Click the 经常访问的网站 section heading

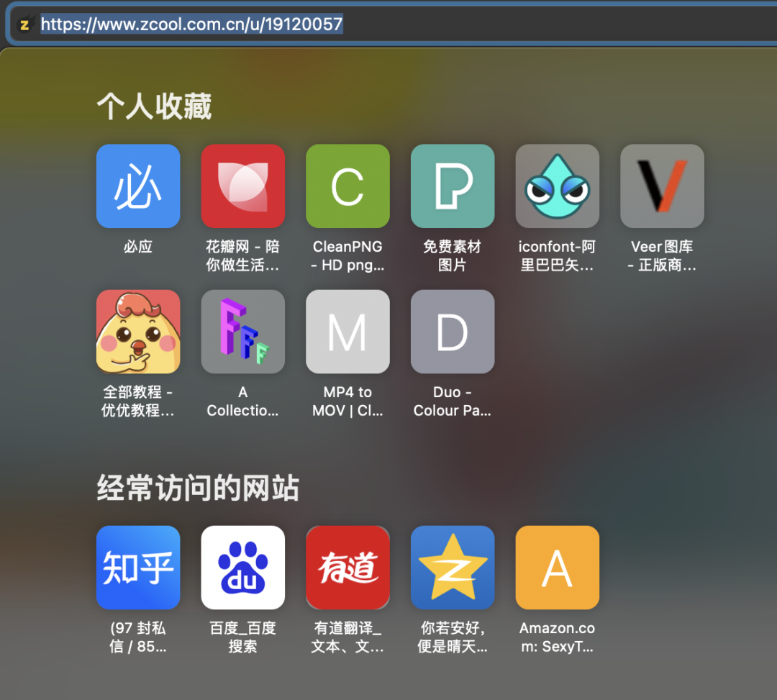[x=198, y=488]
